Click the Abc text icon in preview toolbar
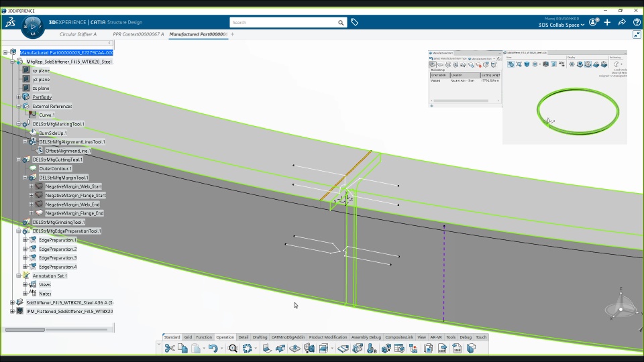 (x=561, y=64)
